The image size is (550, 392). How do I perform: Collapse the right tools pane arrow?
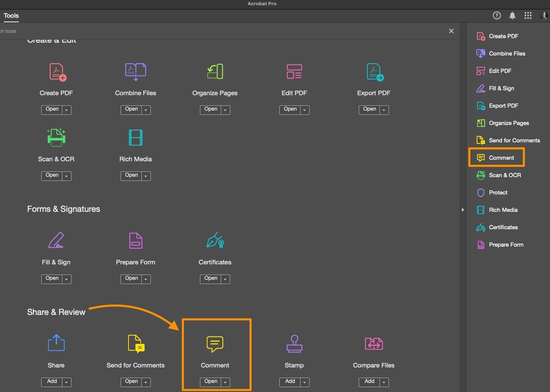click(x=463, y=210)
